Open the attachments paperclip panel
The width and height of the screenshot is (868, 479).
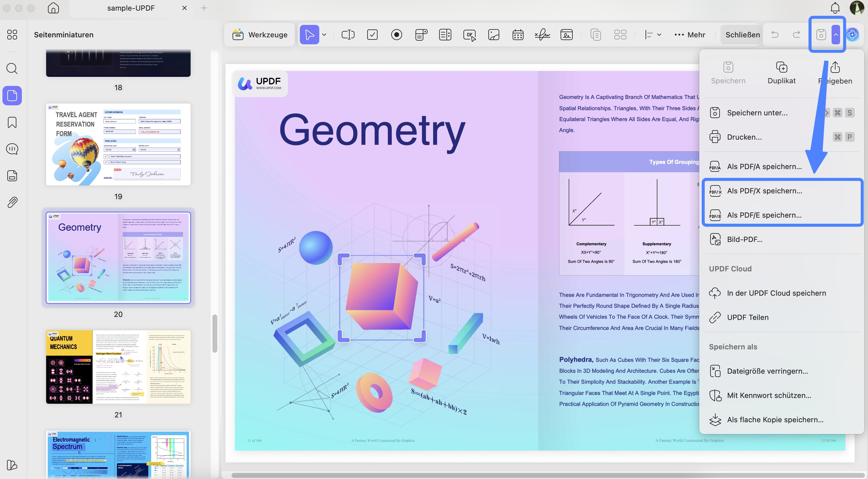(12, 202)
